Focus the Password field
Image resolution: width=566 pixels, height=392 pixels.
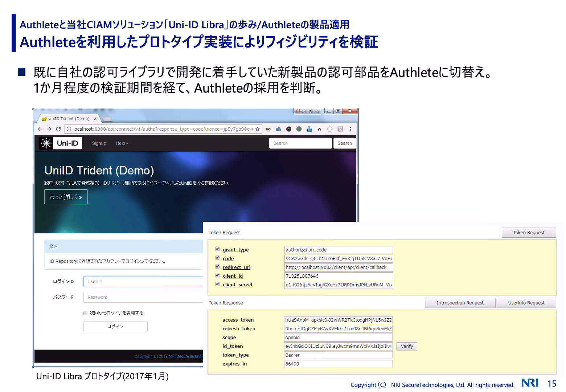click(x=143, y=297)
